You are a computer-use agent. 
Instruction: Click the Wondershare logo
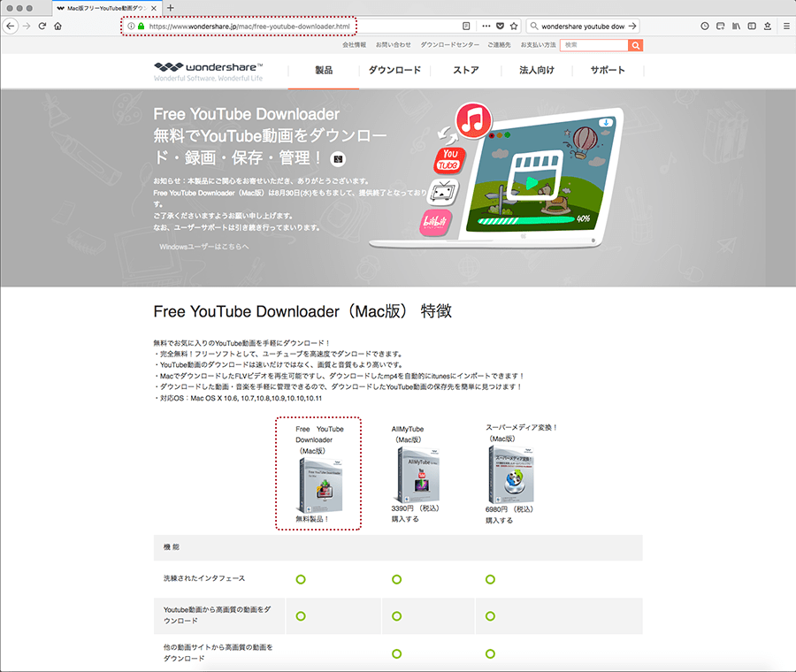[208, 72]
